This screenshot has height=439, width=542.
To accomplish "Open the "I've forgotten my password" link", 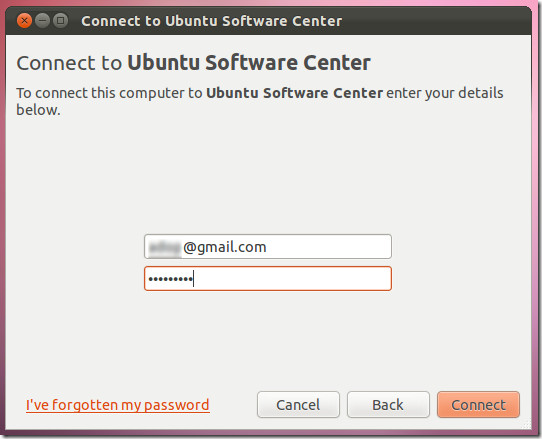I will pyautogui.click(x=118, y=405).
